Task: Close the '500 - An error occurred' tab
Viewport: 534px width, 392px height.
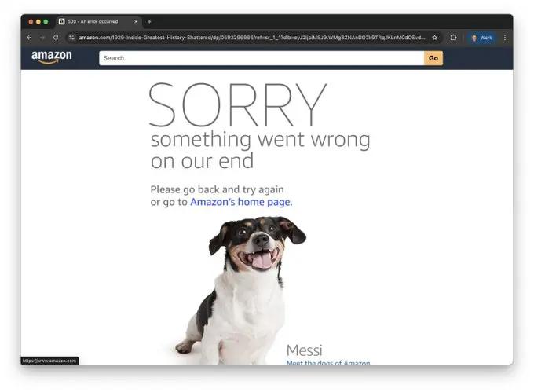Action: 136,21
